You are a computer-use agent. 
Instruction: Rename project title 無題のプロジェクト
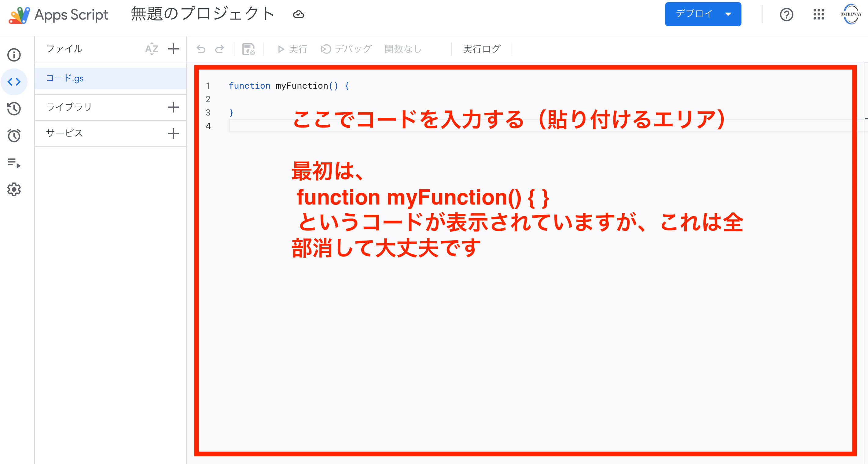[203, 14]
